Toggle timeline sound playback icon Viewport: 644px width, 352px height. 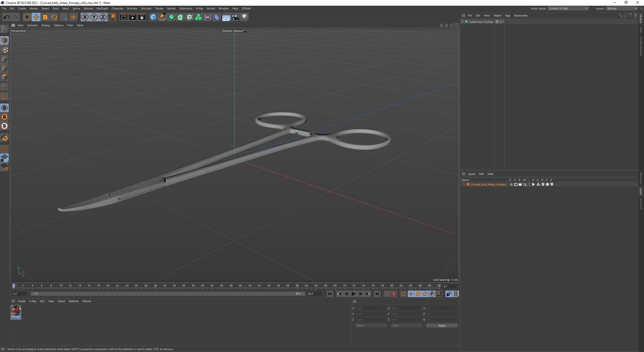point(448,294)
